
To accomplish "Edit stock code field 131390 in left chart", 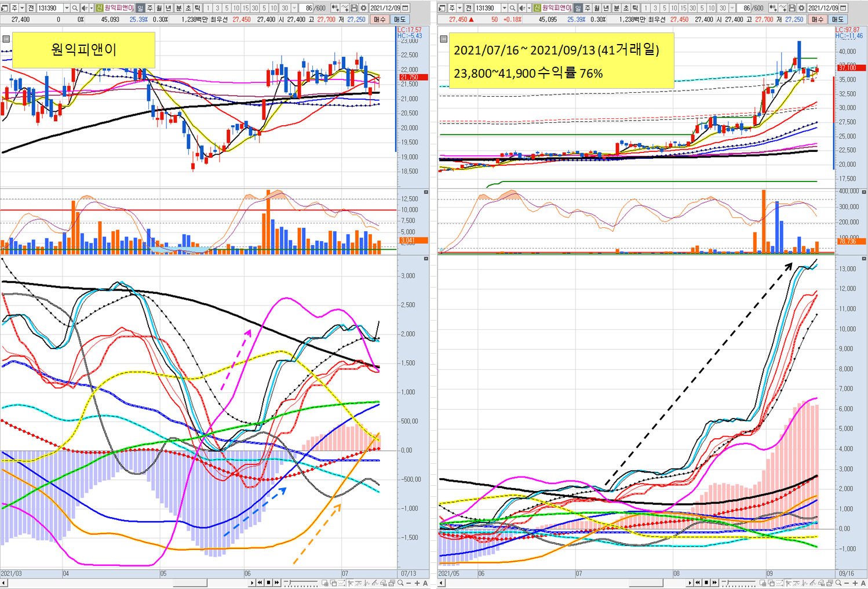I will click(50, 8).
